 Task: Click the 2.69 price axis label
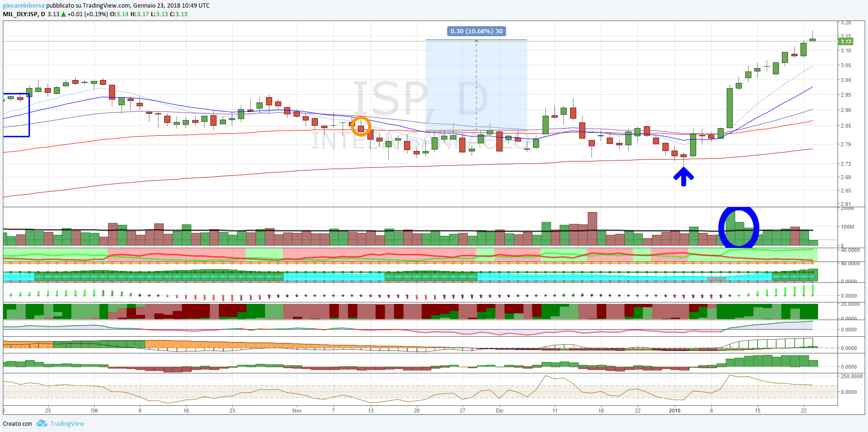[x=846, y=177]
